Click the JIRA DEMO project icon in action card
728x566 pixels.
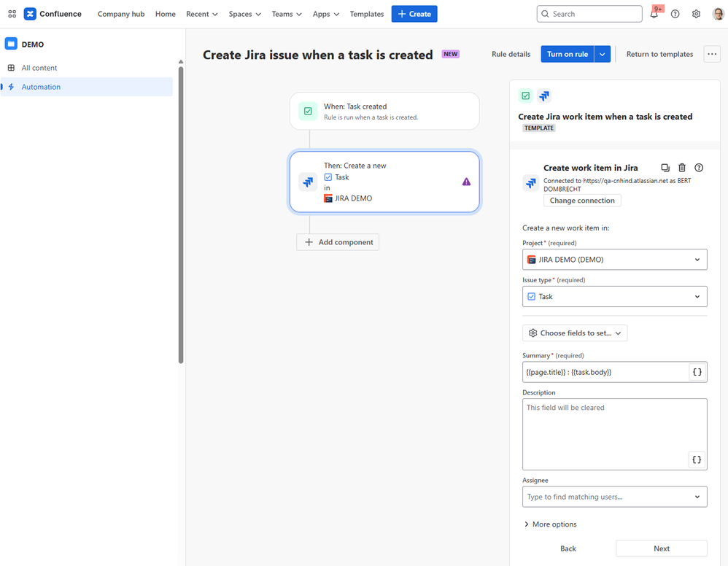pos(328,198)
